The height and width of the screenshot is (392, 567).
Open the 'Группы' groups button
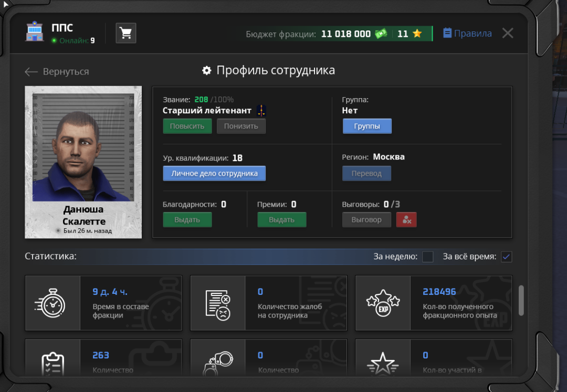[x=367, y=126]
